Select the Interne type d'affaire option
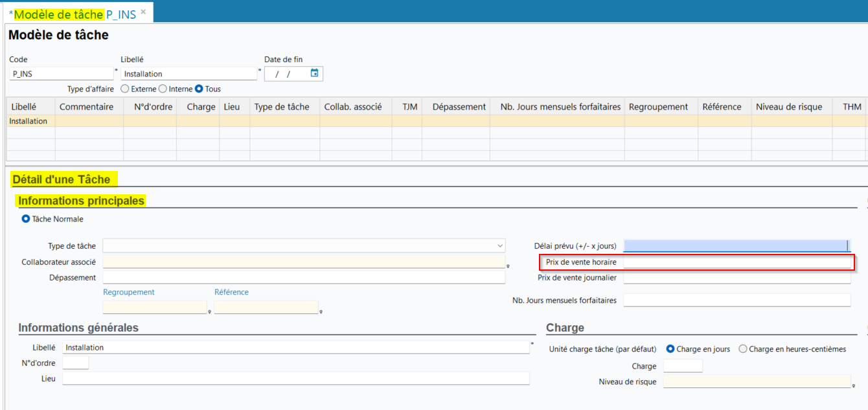Viewport: 868px width, 410px height. click(x=163, y=89)
